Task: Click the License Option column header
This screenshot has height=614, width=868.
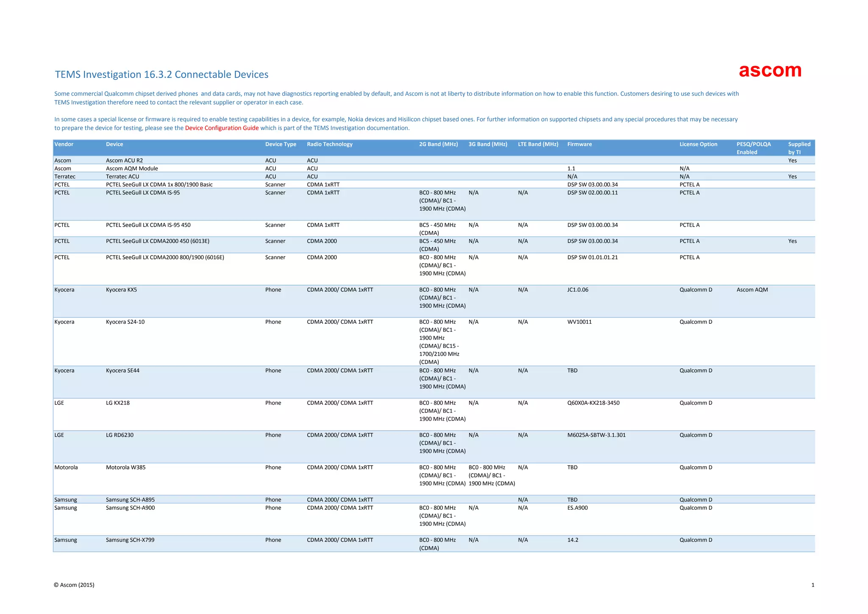Action: [698, 144]
